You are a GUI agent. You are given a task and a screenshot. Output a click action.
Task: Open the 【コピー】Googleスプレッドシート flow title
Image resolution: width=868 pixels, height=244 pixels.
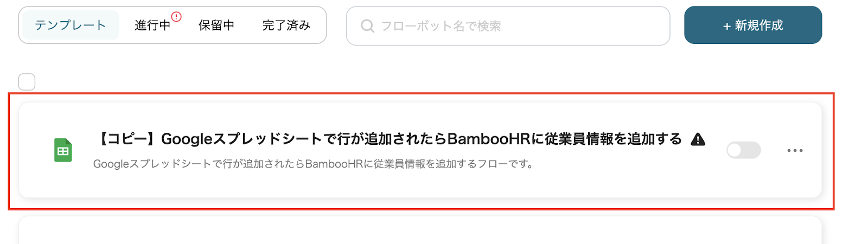(x=388, y=139)
